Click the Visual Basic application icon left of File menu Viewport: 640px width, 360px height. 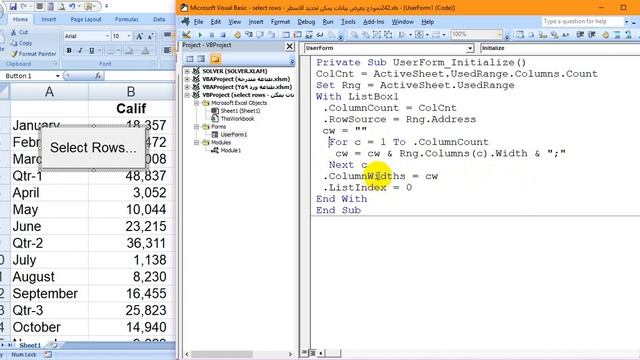coord(186,21)
